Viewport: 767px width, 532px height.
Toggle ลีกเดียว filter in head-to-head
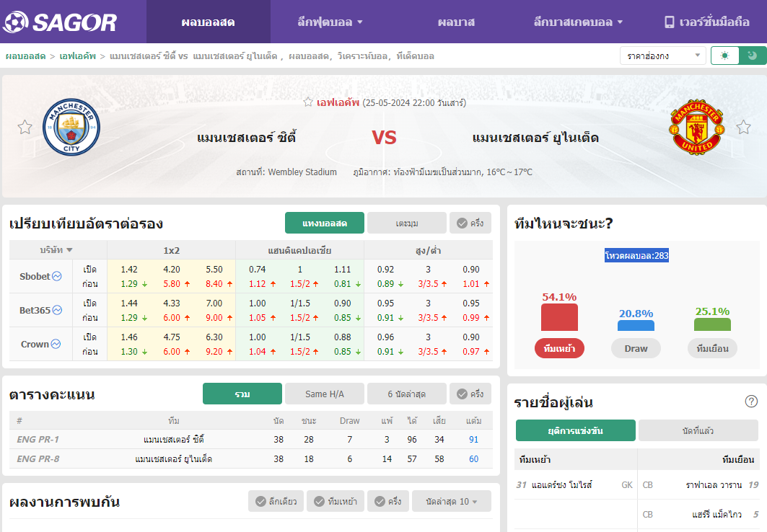pos(276,501)
